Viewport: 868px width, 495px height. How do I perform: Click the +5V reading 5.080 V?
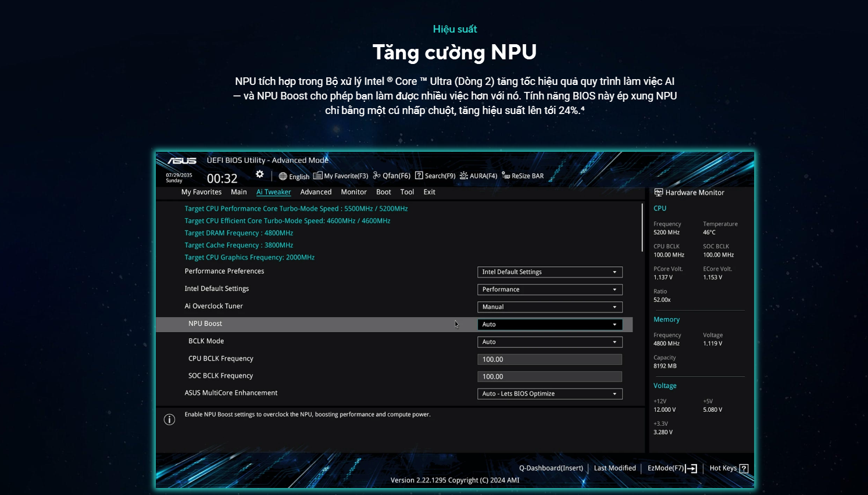[x=713, y=410]
